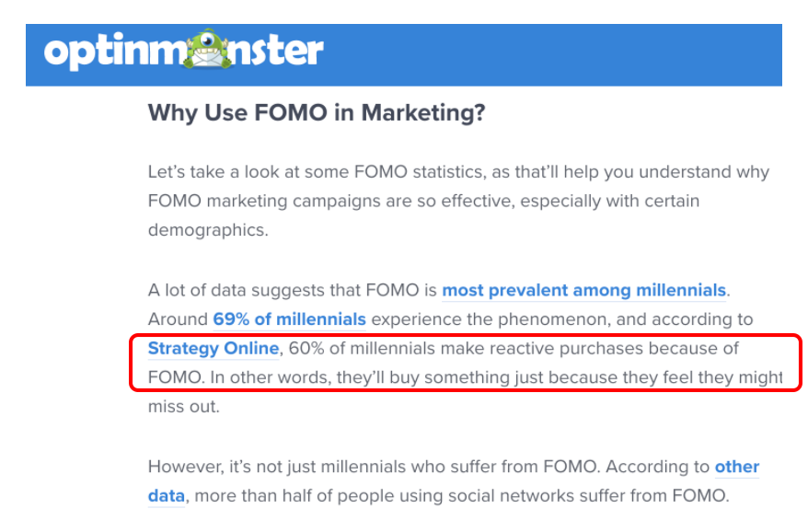Open the OptinMonster wordmark logo
This screenshot has width=808, height=532.
coord(183,50)
